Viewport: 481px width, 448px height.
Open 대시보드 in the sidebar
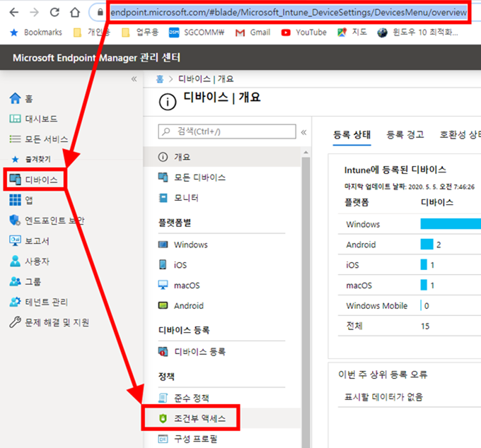point(33,119)
